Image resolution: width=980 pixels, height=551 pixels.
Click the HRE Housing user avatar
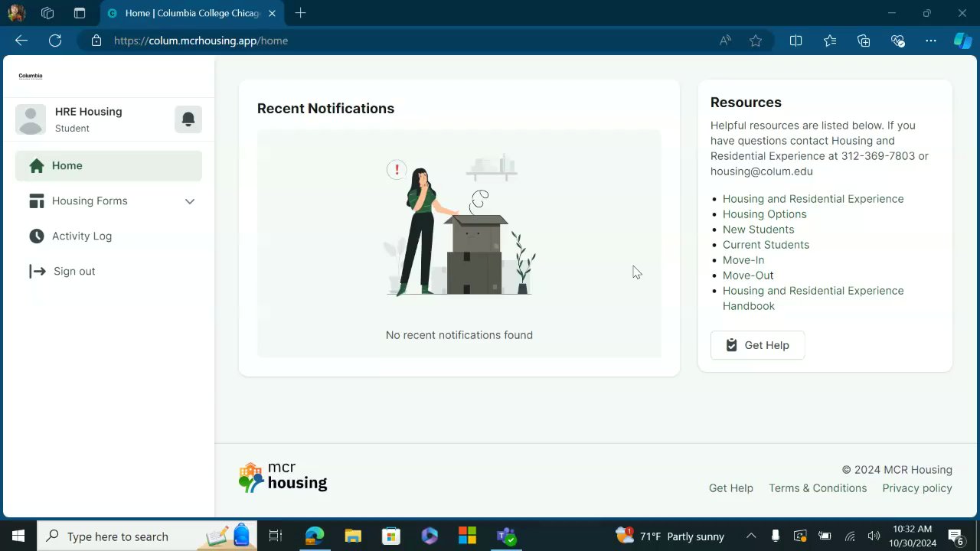pyautogui.click(x=31, y=119)
